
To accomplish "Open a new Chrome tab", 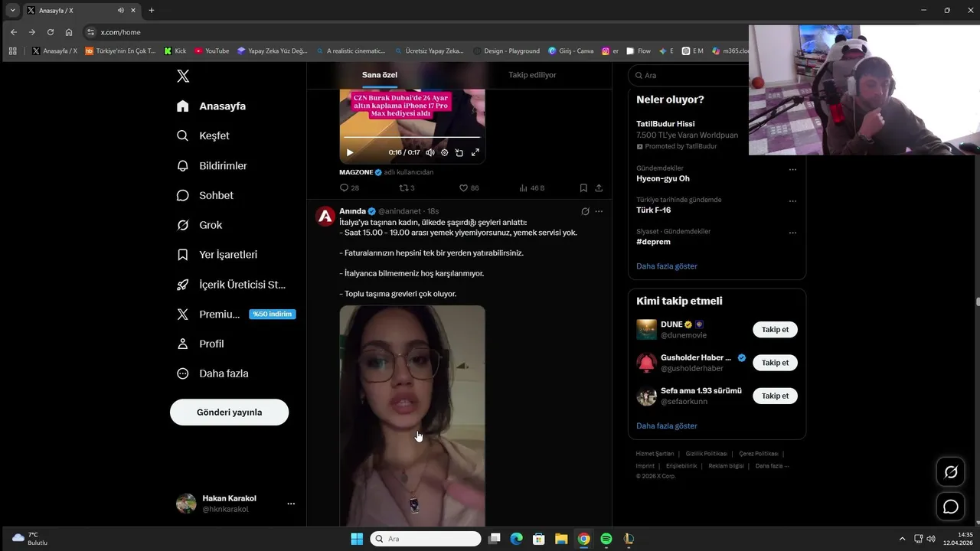I will tap(152, 11).
